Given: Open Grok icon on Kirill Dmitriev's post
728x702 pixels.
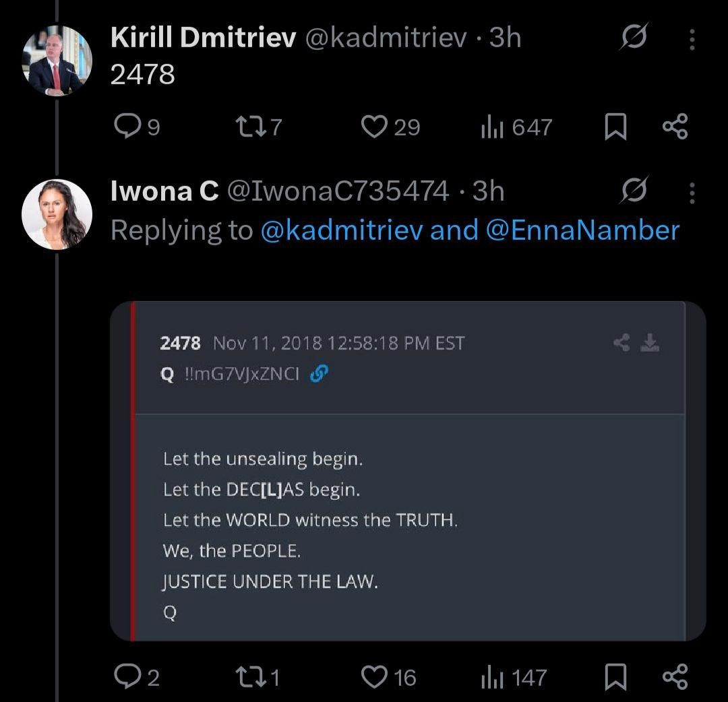Looking at the screenshot, I should [632, 39].
